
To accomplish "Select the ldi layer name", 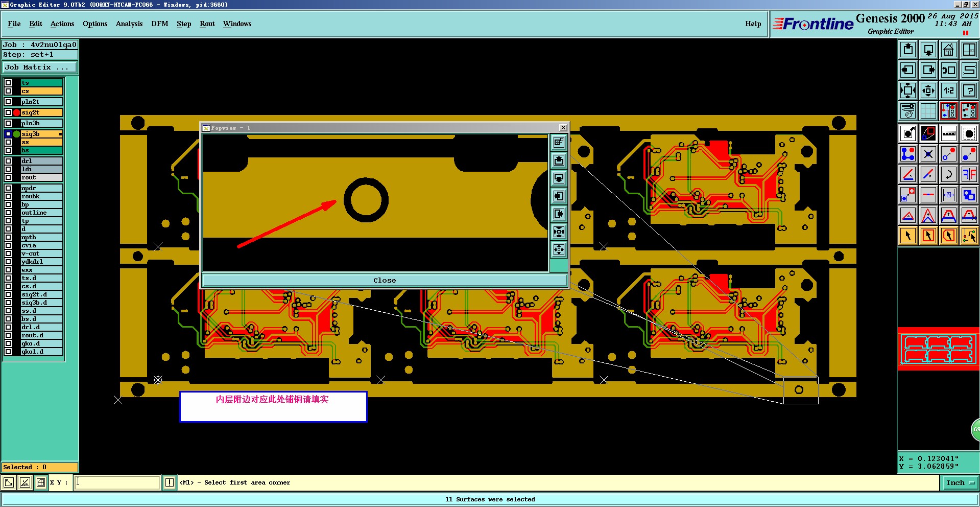I will pos(41,169).
